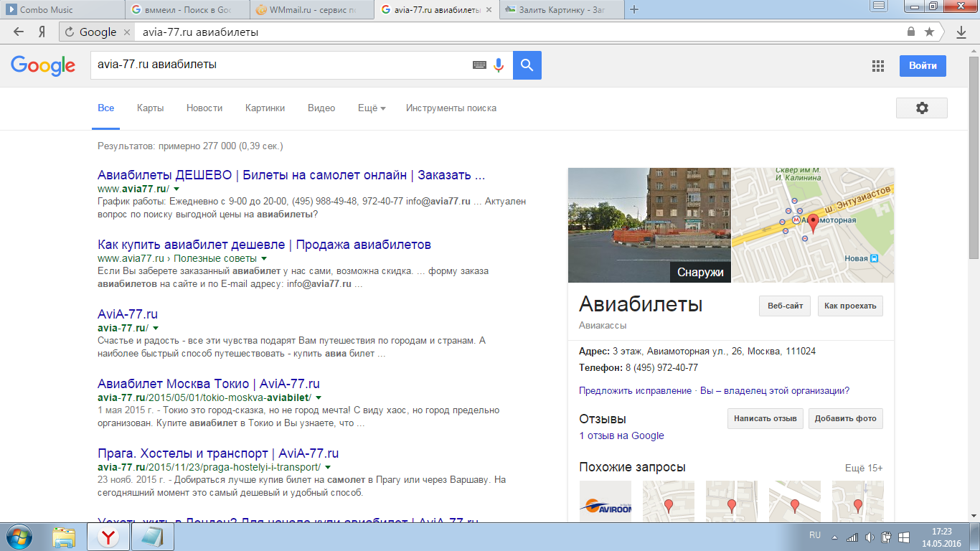Open the on-screen keyboard icon in search box
The width and height of the screenshot is (980, 551).
click(x=479, y=65)
